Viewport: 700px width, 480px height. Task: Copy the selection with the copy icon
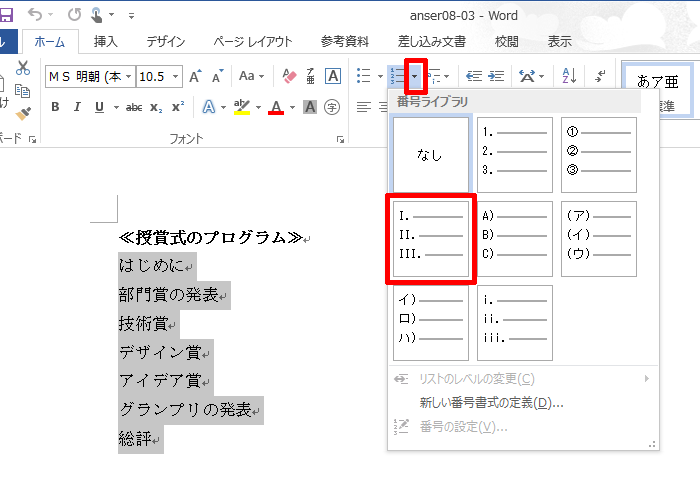pos(22,91)
